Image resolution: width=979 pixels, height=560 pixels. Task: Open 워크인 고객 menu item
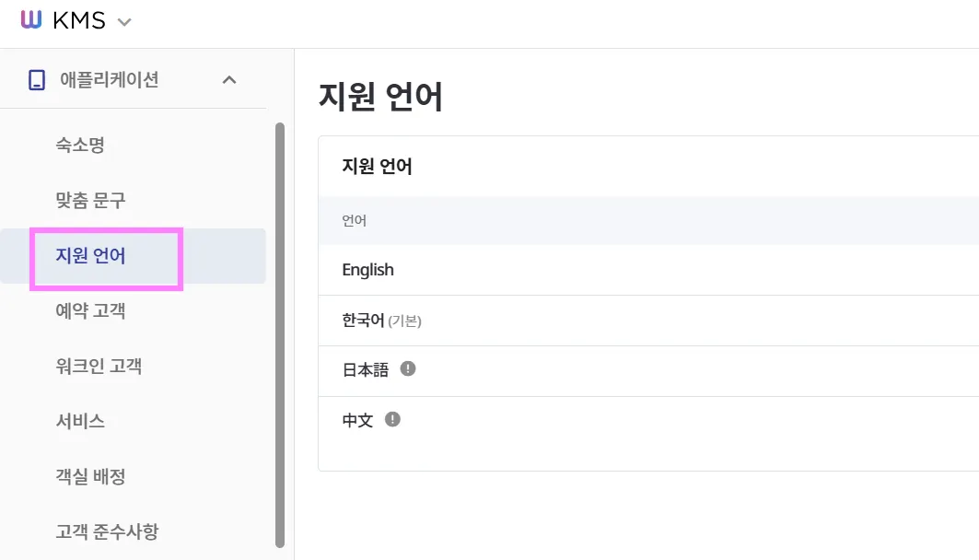[x=99, y=367]
